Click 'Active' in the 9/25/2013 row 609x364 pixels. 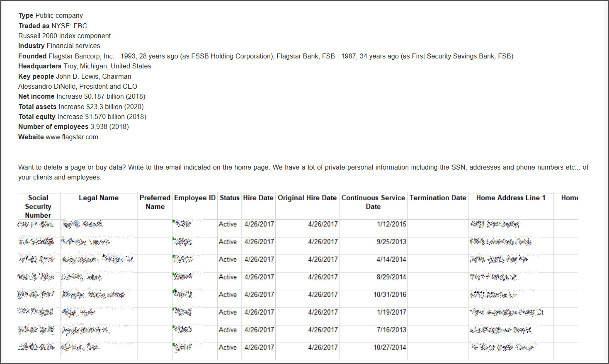pyautogui.click(x=228, y=242)
